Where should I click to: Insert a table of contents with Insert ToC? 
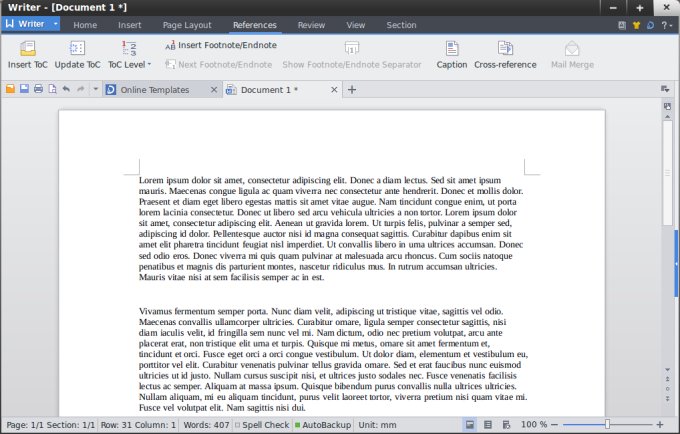point(28,55)
